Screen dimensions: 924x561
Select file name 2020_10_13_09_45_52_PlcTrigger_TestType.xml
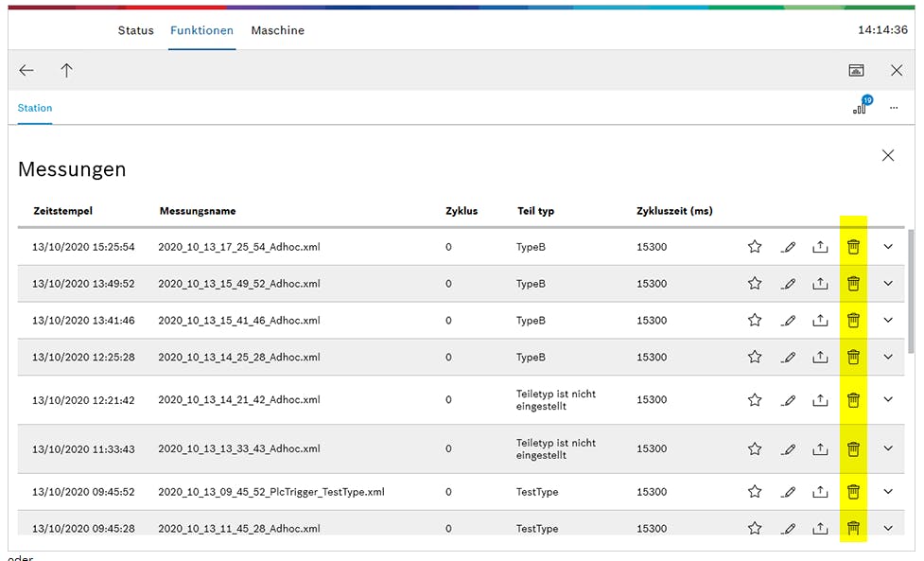point(271,492)
